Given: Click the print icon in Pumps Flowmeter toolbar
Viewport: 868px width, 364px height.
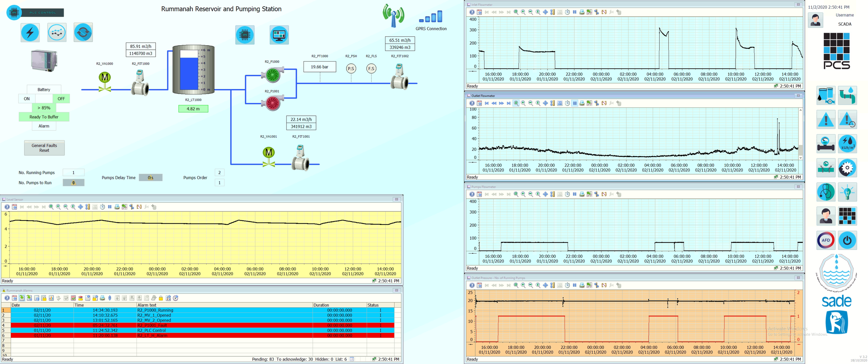Looking at the screenshot, I should (582, 194).
